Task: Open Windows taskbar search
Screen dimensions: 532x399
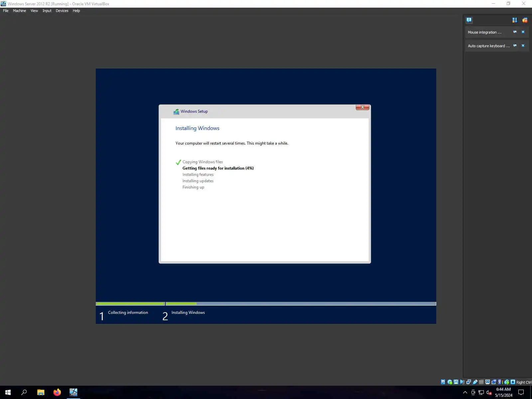Action: pos(24,392)
